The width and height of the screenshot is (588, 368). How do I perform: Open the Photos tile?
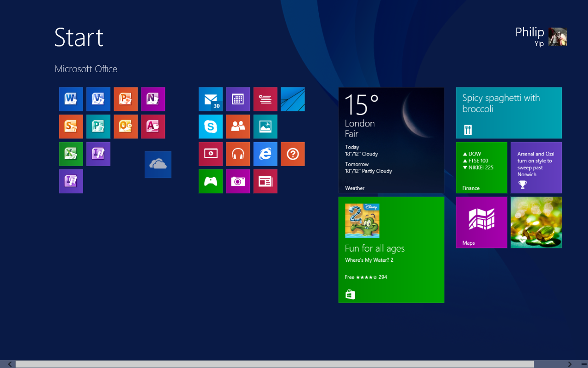click(x=266, y=126)
